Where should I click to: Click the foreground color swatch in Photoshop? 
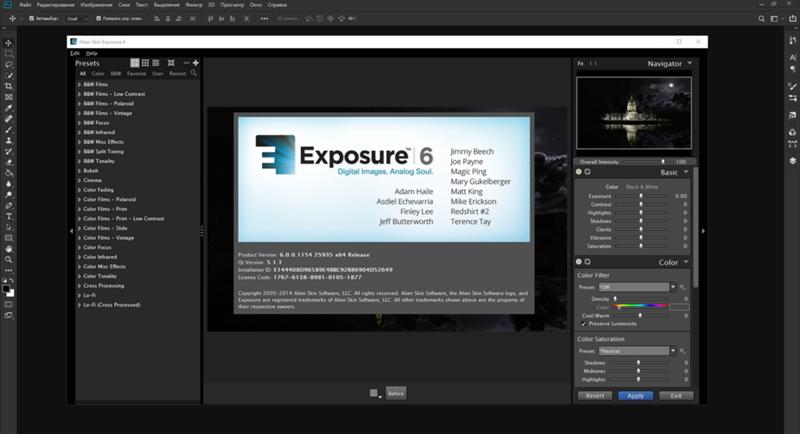(x=6, y=289)
